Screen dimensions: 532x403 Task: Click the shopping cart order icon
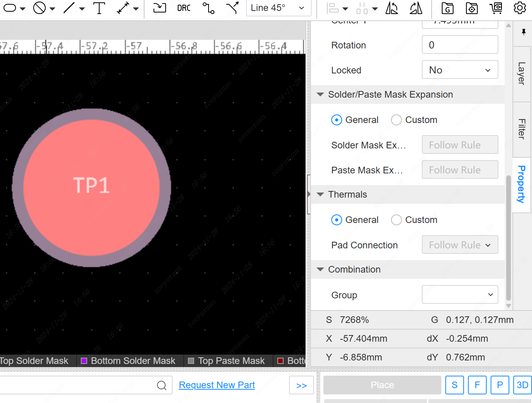pos(496,8)
